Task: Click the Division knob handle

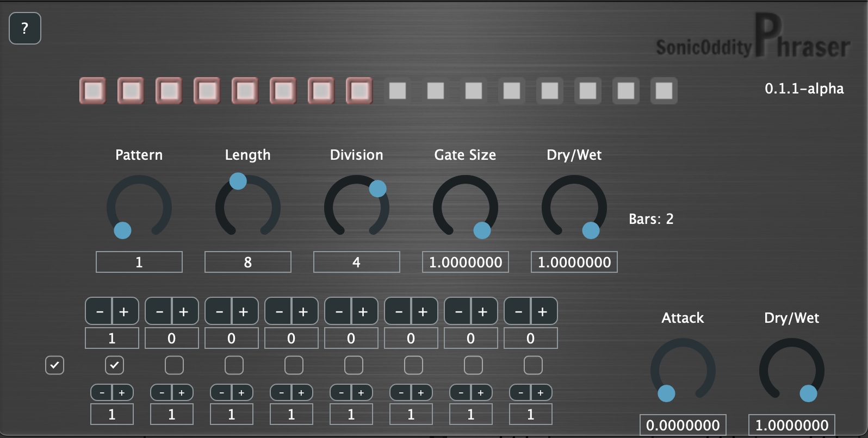Action: coord(377,189)
